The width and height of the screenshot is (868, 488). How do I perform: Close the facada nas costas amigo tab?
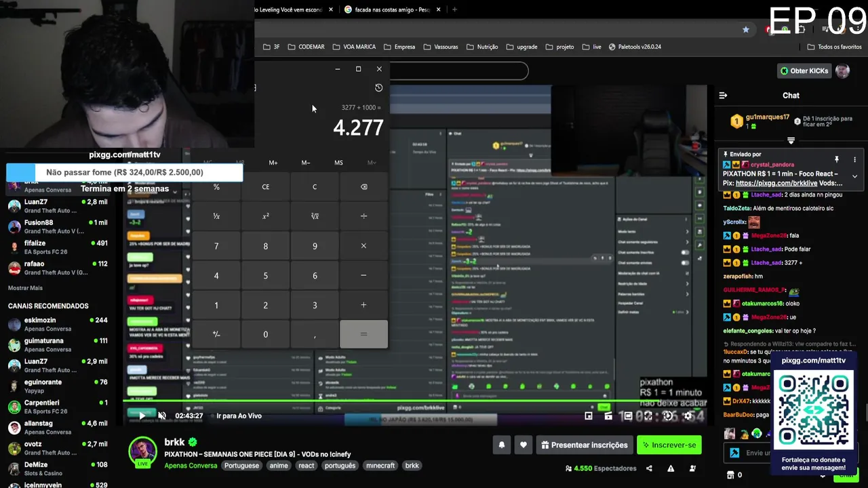tap(438, 9)
